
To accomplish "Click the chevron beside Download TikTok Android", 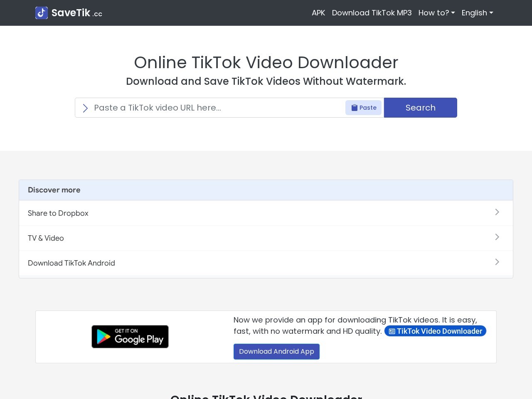I will [x=497, y=262].
